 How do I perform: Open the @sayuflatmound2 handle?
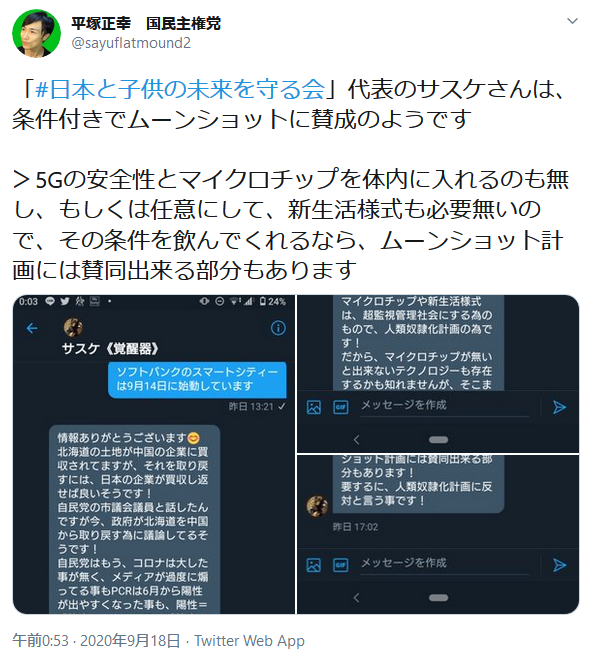tap(131, 43)
